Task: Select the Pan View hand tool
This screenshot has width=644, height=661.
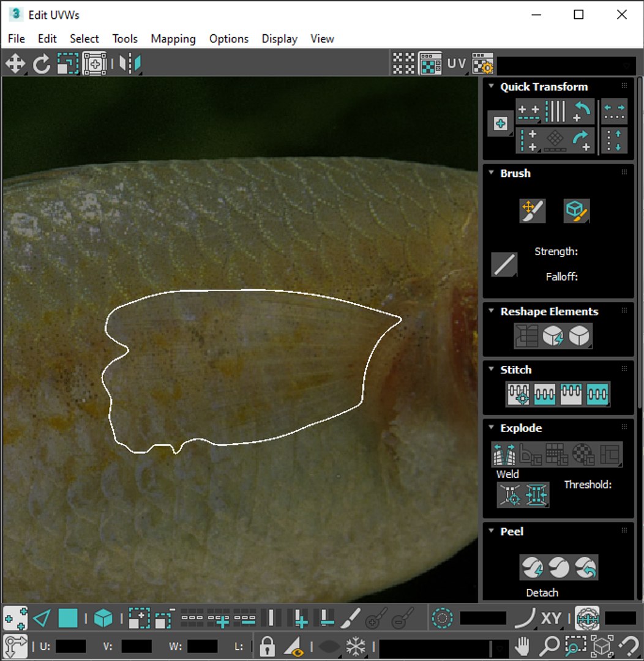Action: point(523,646)
